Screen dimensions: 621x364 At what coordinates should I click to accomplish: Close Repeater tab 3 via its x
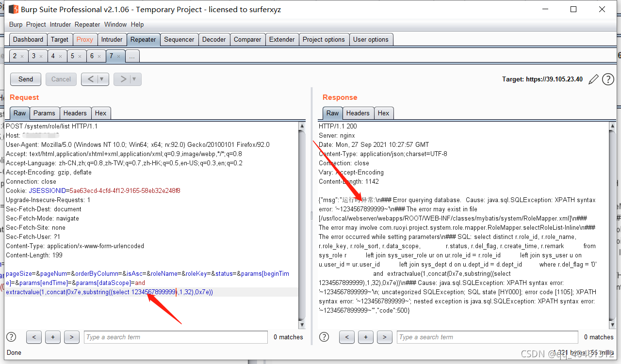41,57
